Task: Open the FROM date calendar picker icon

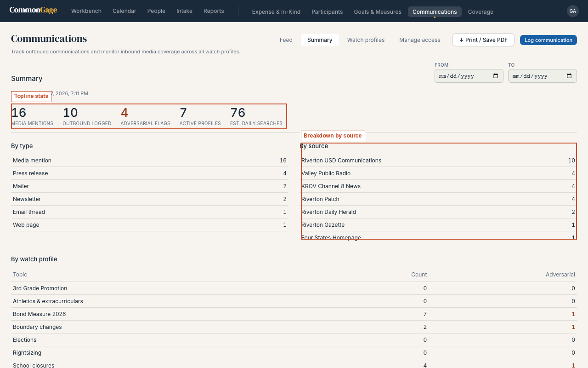Action: click(x=496, y=76)
